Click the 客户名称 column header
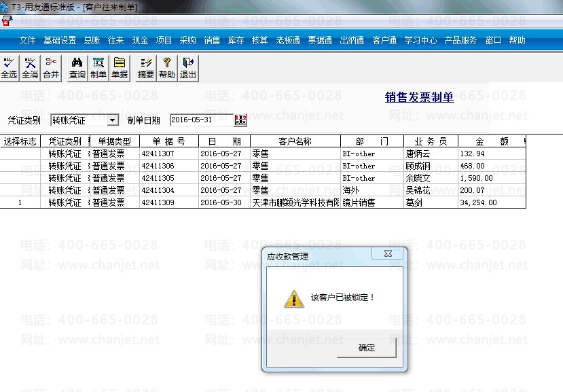Screen dimensions: 563x392 [295, 141]
